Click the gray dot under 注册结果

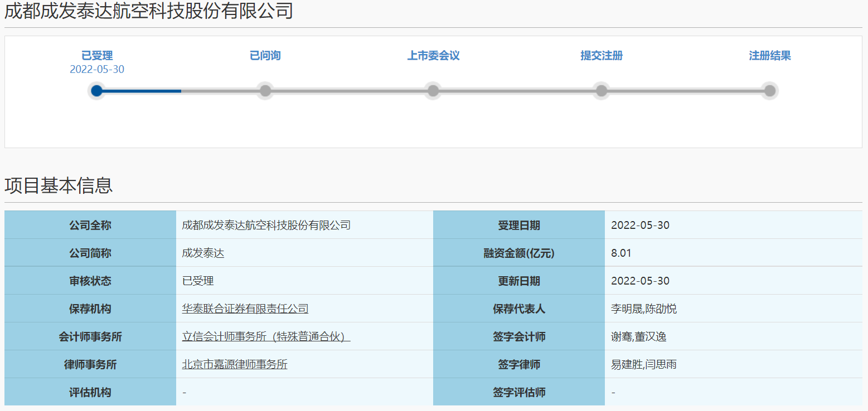770,91
